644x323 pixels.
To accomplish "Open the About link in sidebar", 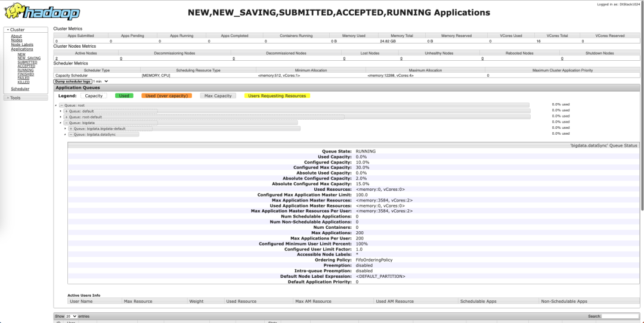I will (x=16, y=36).
